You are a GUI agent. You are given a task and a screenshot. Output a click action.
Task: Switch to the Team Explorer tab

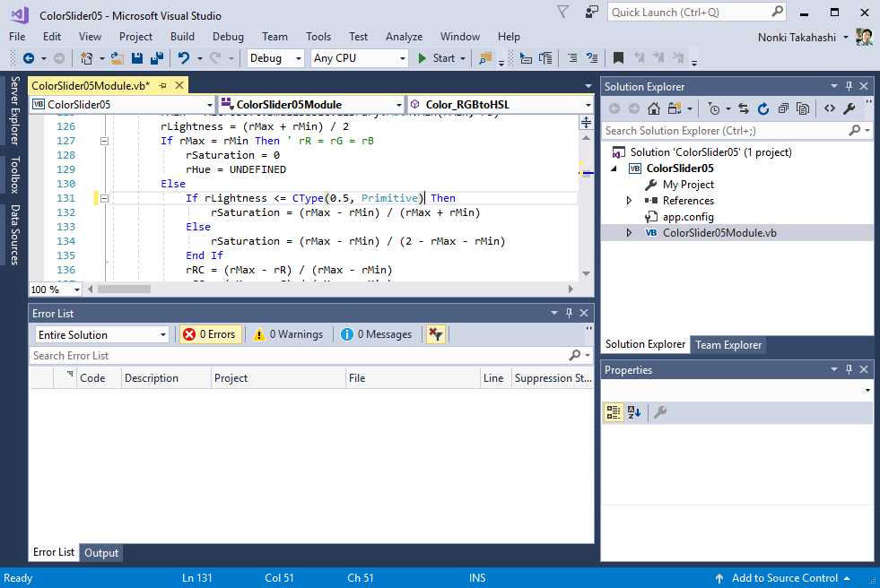[x=728, y=345]
